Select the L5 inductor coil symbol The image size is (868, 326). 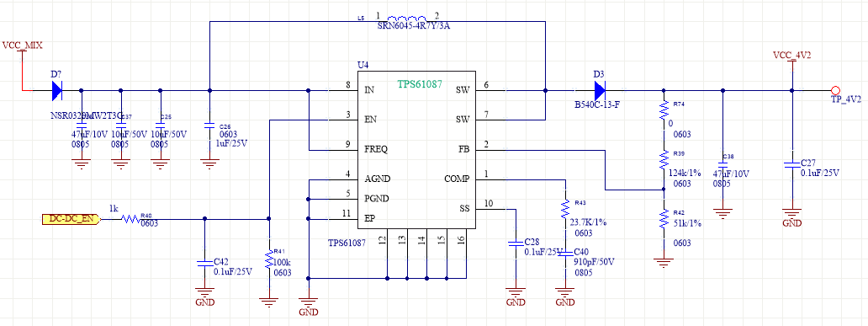click(407, 19)
